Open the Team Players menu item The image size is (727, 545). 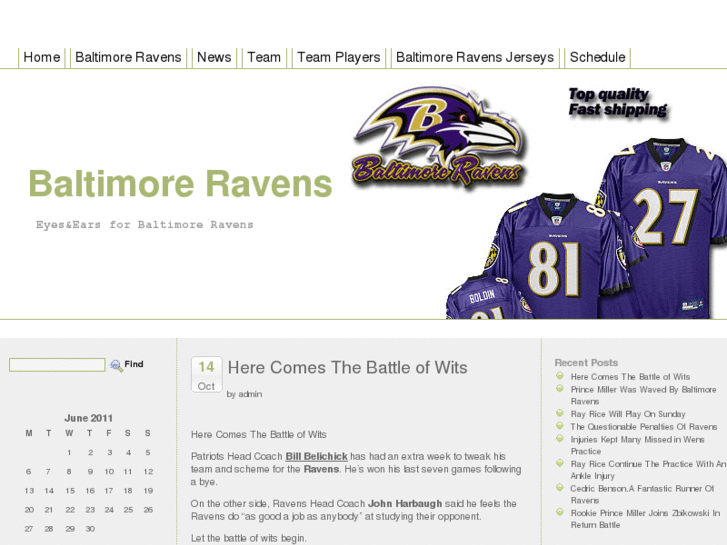click(338, 58)
